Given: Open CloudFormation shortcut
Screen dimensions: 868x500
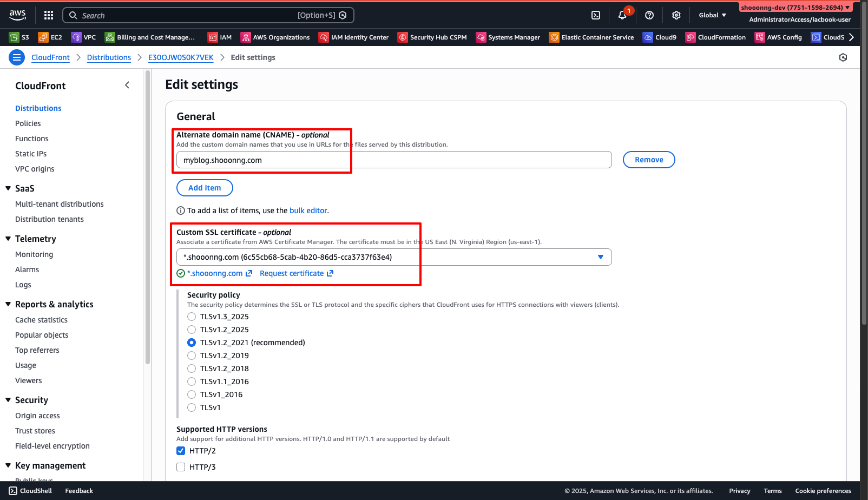Looking at the screenshot, I should pyautogui.click(x=715, y=37).
